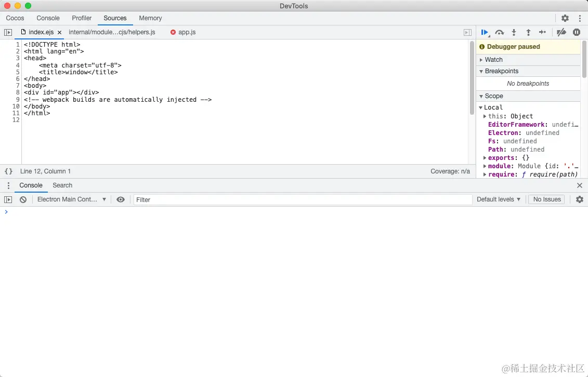Deactivate breakpoints icon
Screen dimensions: 588x377
click(x=561, y=33)
